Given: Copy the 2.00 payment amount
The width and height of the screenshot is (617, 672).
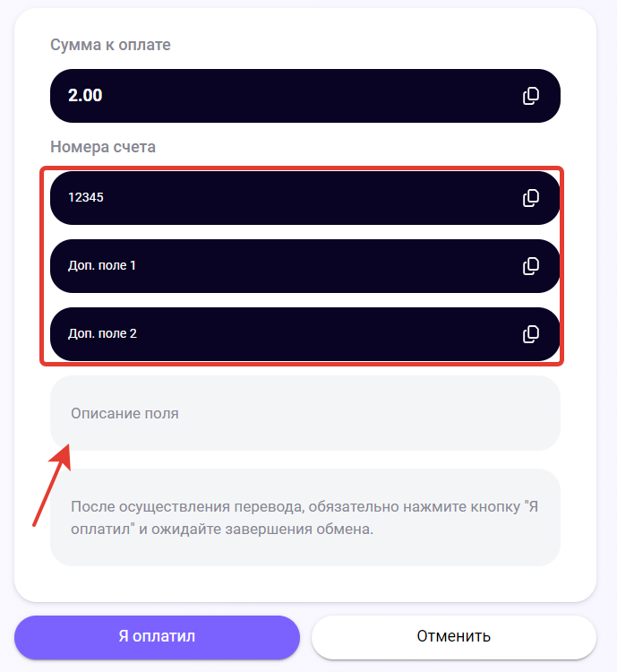Looking at the screenshot, I should click(531, 96).
